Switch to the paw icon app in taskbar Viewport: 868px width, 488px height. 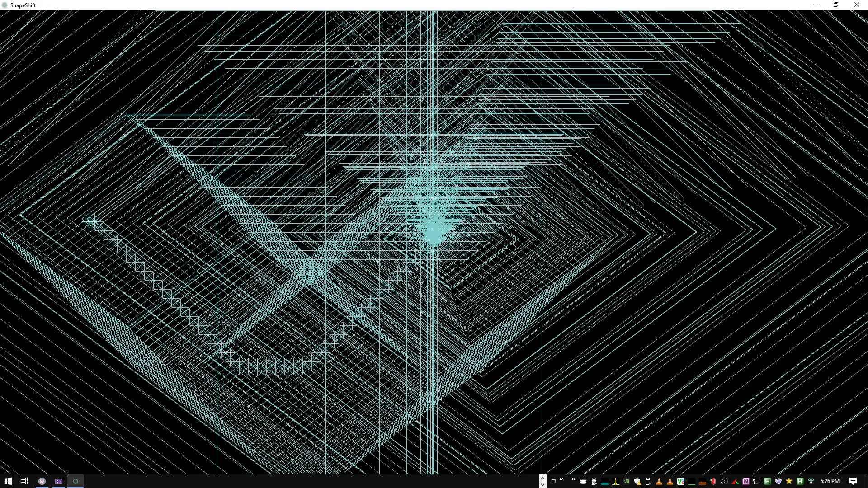pos(42,481)
